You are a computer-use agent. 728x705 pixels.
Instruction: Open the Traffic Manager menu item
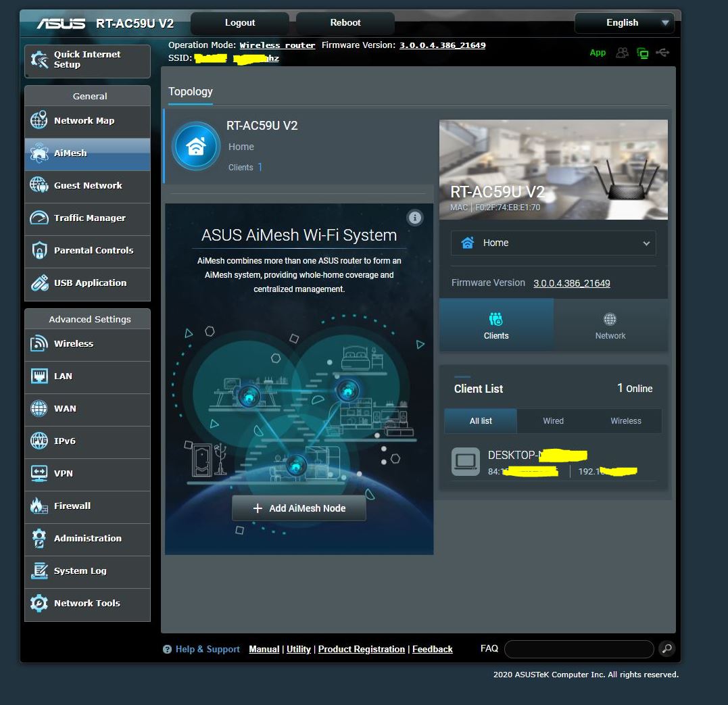point(87,218)
